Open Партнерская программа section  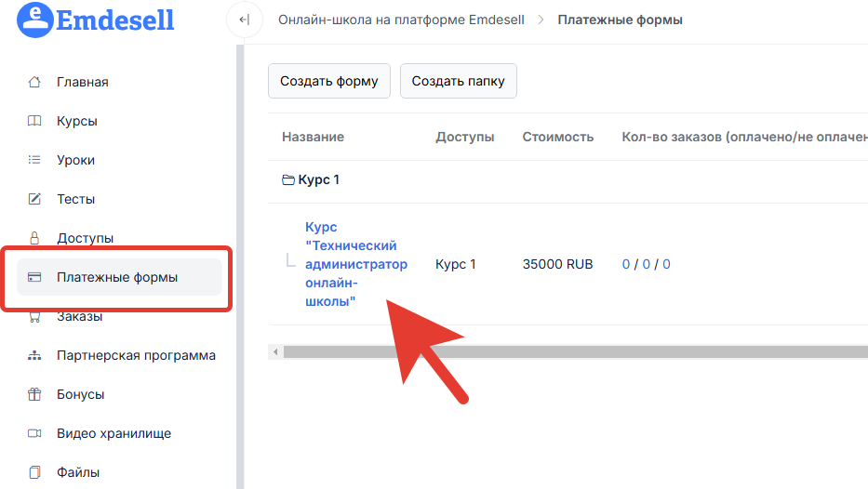coord(136,355)
